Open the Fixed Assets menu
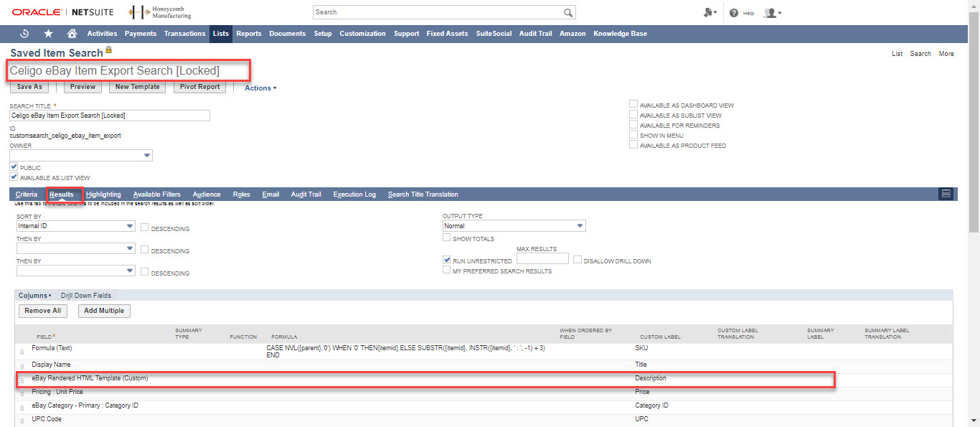980x427 pixels. pos(447,34)
